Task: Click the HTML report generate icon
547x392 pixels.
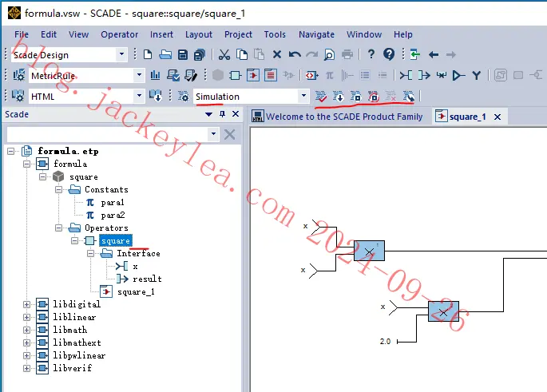Action: tap(155, 96)
